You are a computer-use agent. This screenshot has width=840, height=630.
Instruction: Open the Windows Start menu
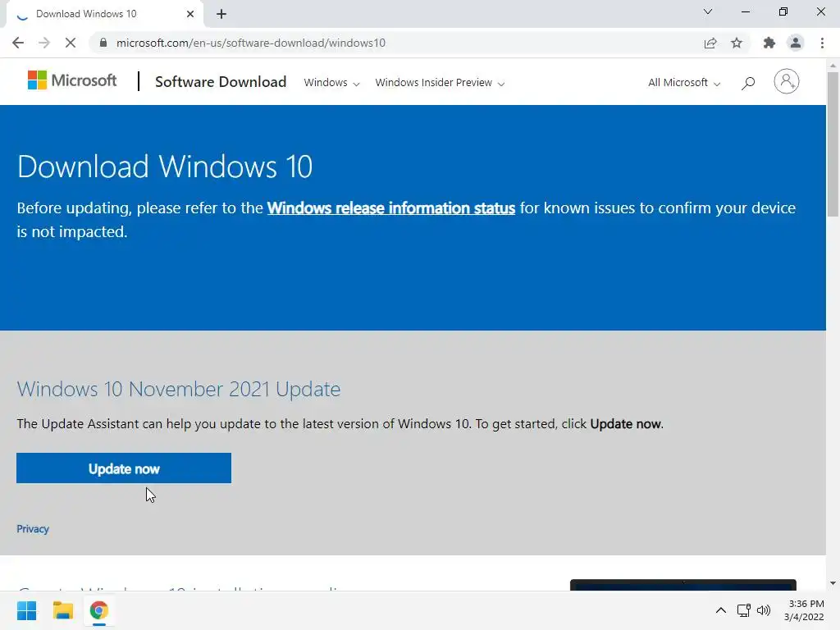27,610
